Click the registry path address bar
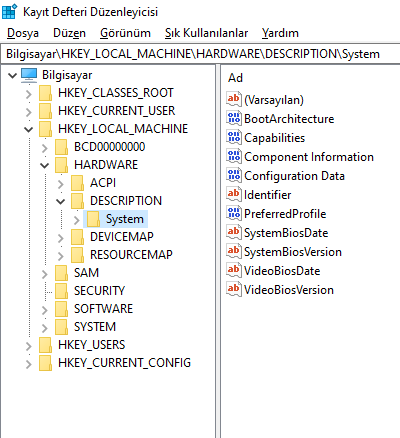The width and height of the screenshot is (400, 438). point(200,54)
